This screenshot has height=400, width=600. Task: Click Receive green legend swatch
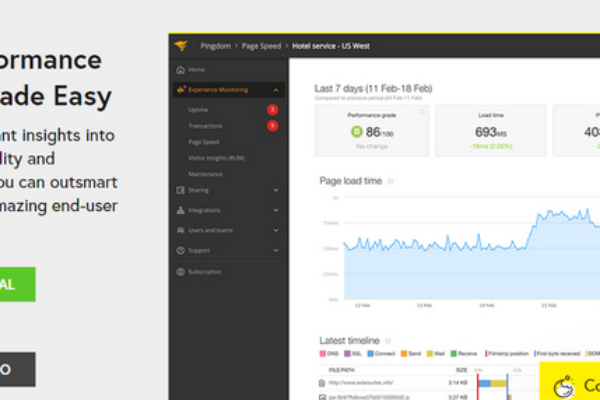click(454, 354)
